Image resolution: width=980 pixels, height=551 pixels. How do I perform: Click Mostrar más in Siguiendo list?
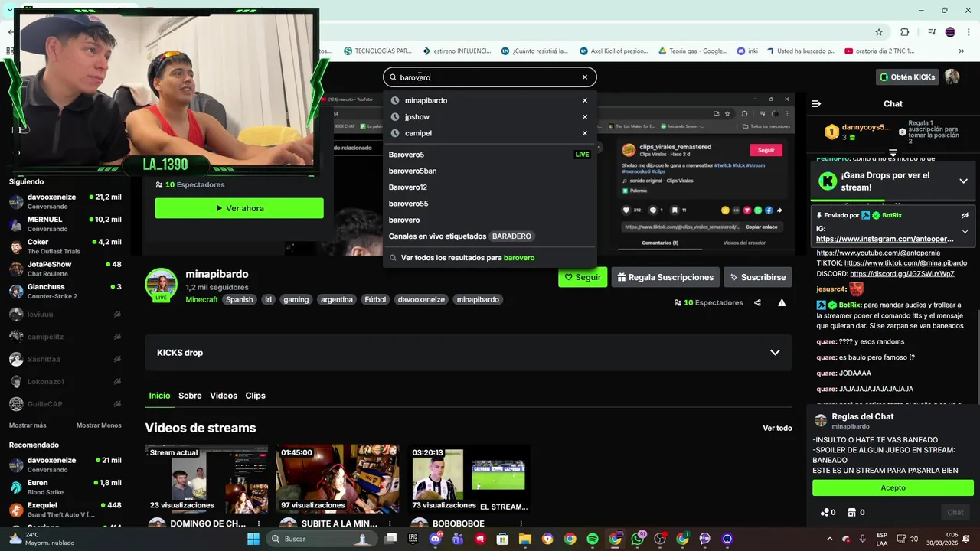point(28,425)
